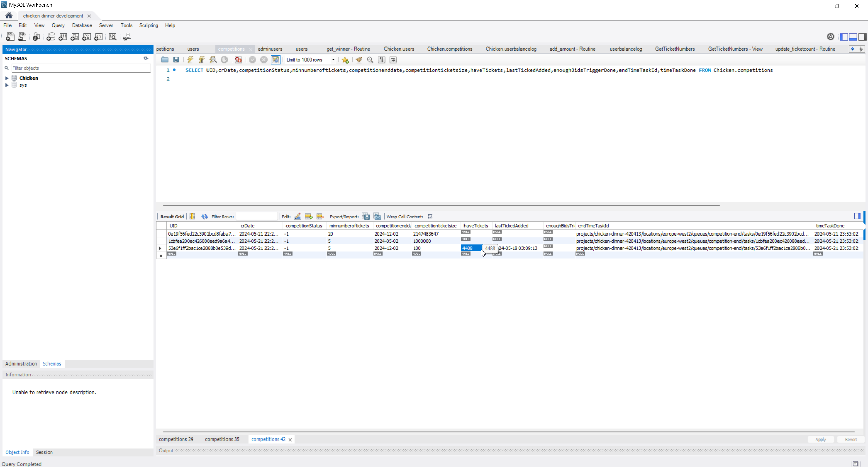Image resolution: width=868 pixels, height=467 pixels.
Task: Switch to the userbalancelog tab
Action: pyautogui.click(x=626, y=49)
